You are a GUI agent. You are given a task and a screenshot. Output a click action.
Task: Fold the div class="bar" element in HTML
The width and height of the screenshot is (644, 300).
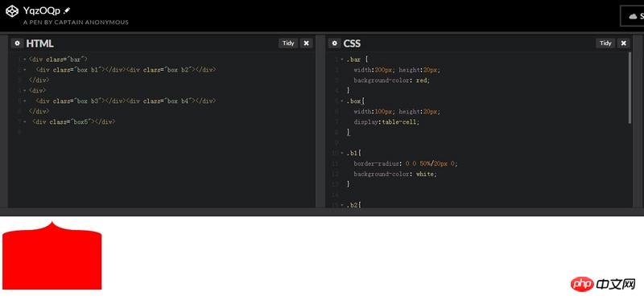click(25, 60)
